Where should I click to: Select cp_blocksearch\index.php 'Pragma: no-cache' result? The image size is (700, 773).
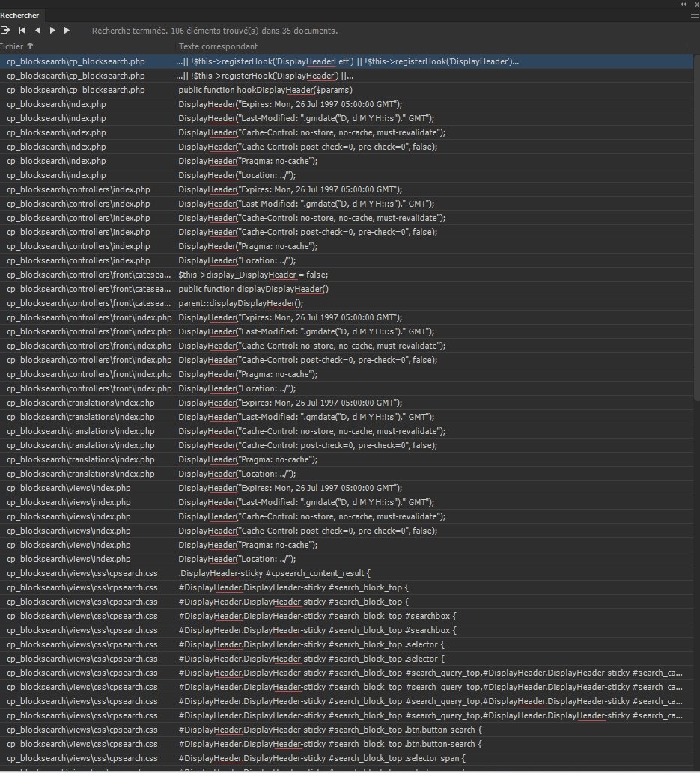click(347, 161)
